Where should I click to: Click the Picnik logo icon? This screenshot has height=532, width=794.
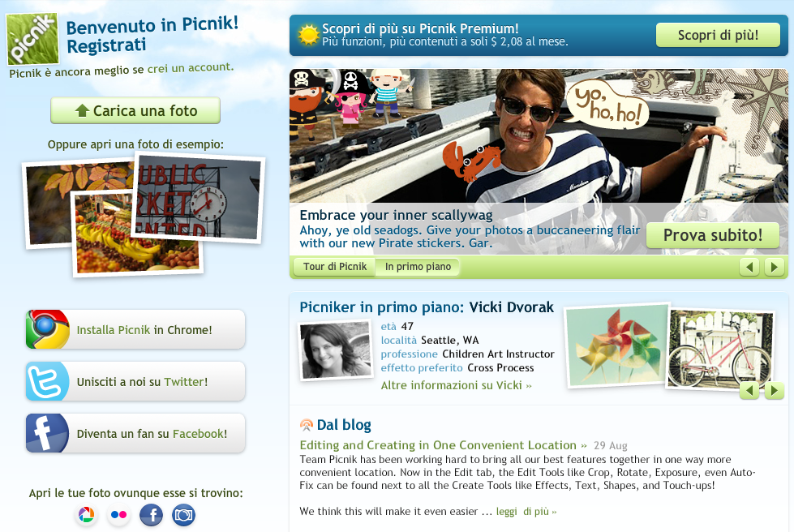tap(32, 39)
